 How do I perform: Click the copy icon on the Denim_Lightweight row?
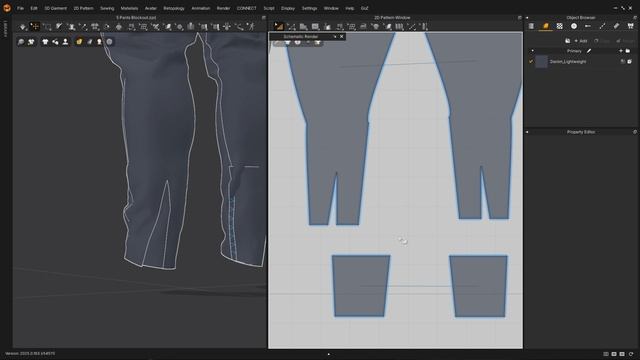[622, 62]
